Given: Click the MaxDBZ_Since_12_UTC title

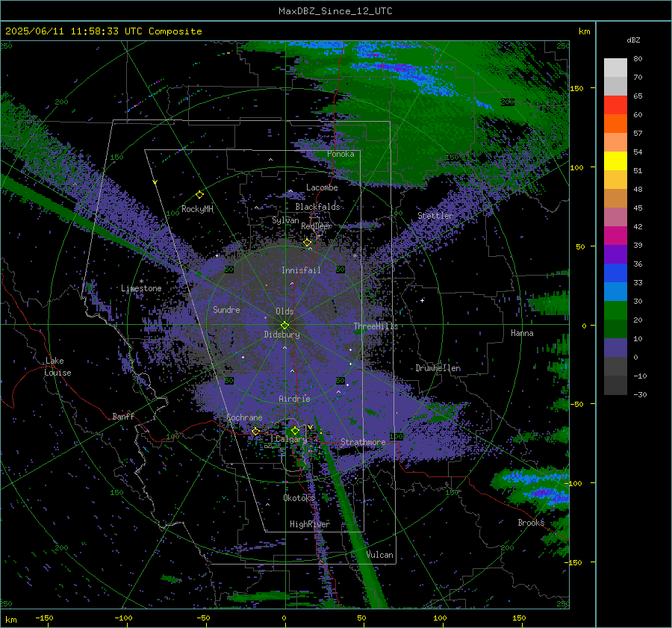Looking at the screenshot, I should [335, 11].
